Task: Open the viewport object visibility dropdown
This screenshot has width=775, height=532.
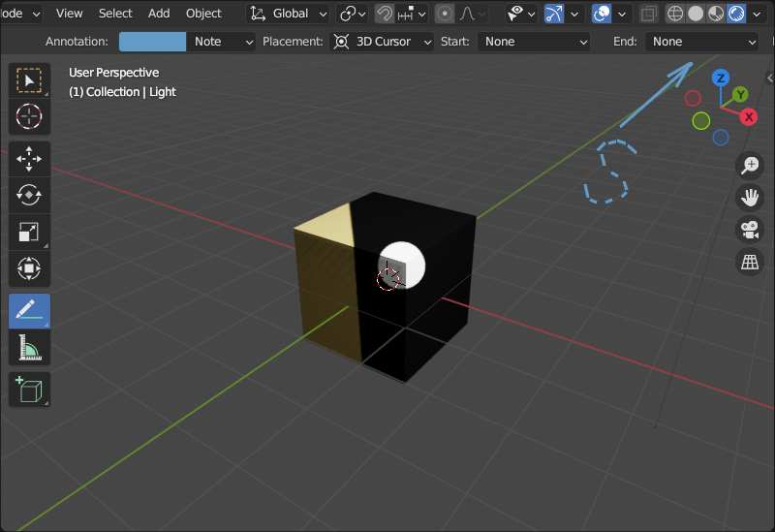Action: click(x=521, y=14)
